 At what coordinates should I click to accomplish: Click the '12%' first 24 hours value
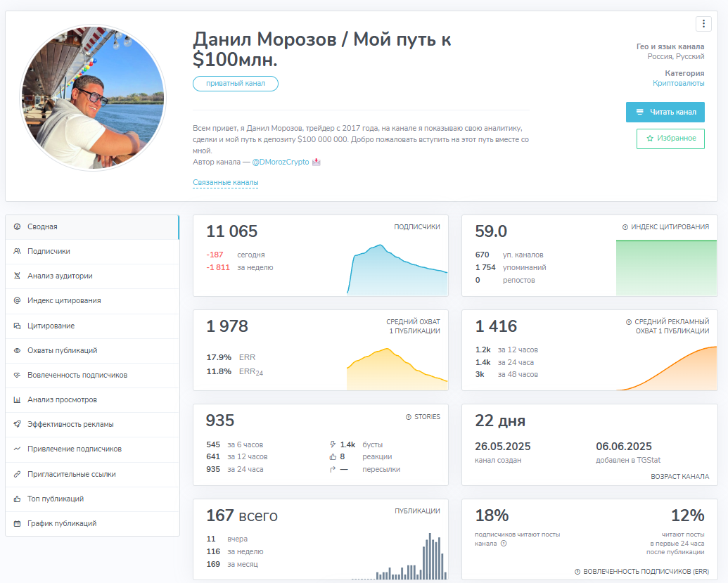coord(688,515)
